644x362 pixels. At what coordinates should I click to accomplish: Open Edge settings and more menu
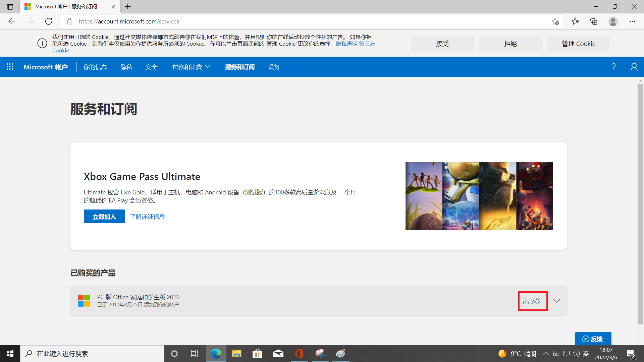(632, 21)
